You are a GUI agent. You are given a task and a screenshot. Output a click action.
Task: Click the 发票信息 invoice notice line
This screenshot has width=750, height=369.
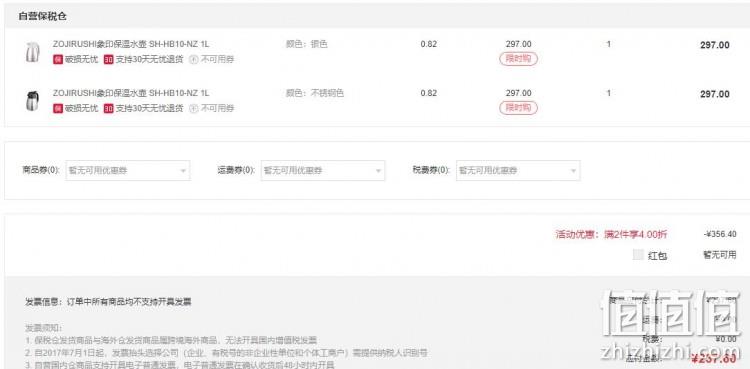pos(108,302)
